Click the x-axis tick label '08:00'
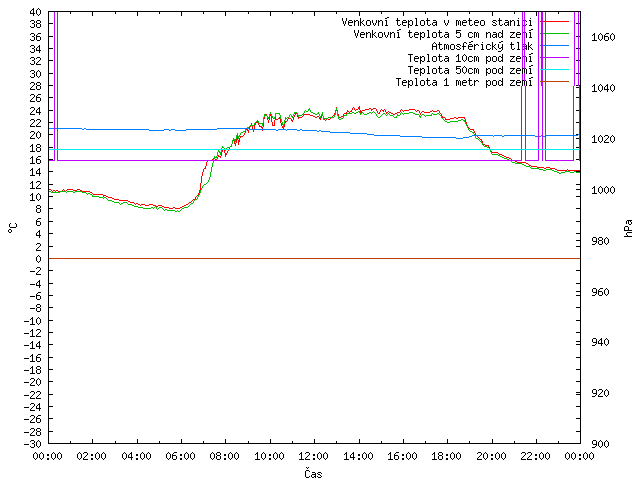 (x=224, y=456)
